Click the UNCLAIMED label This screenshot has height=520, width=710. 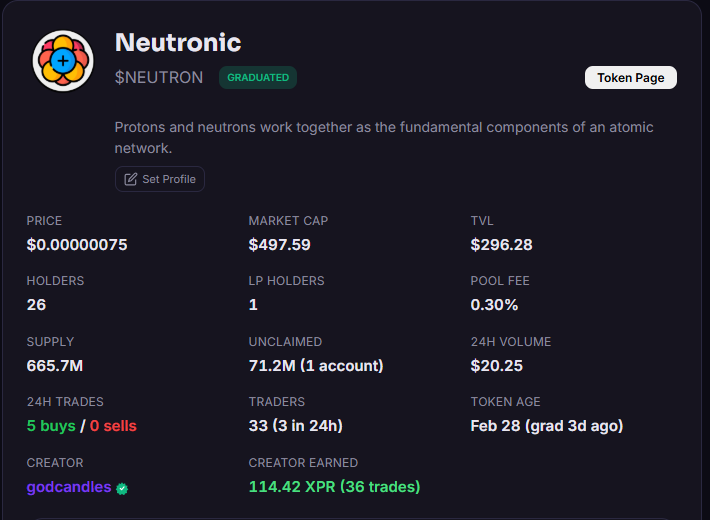(x=285, y=342)
